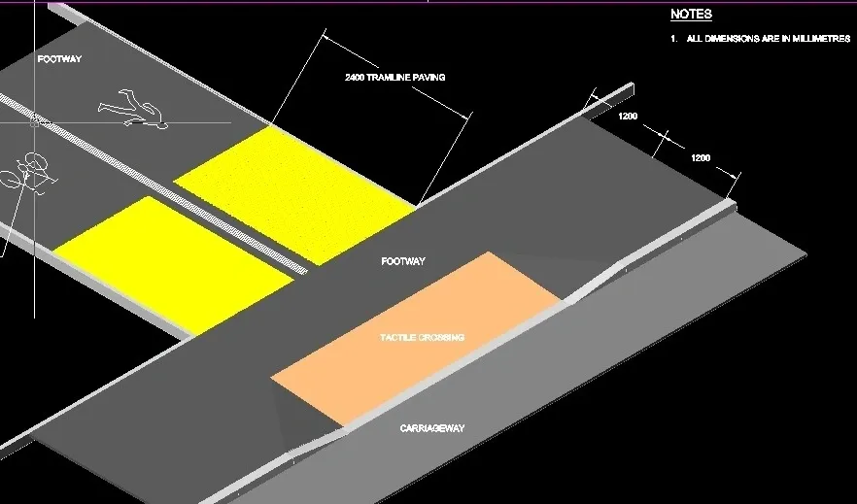Pick the dotted yellow tramline paving panel

click(x=295, y=195)
